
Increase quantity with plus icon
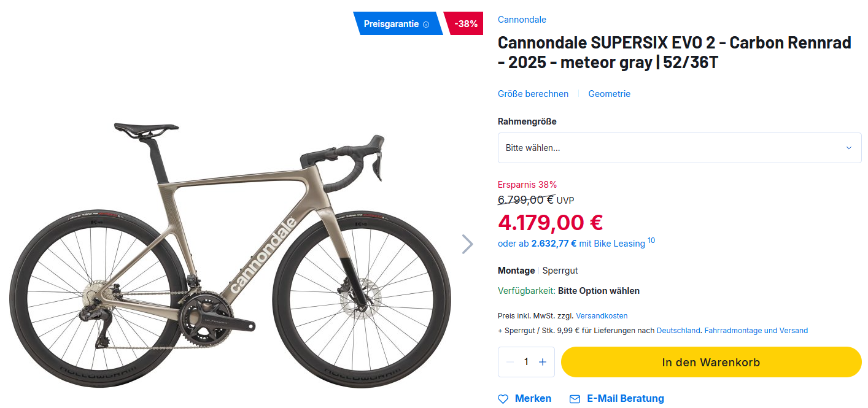click(x=543, y=362)
